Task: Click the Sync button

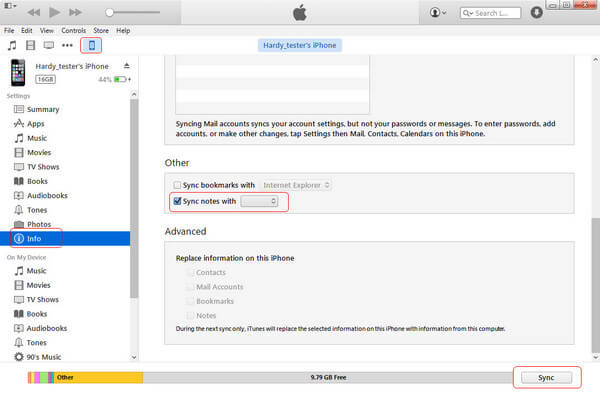Action: coord(546,378)
